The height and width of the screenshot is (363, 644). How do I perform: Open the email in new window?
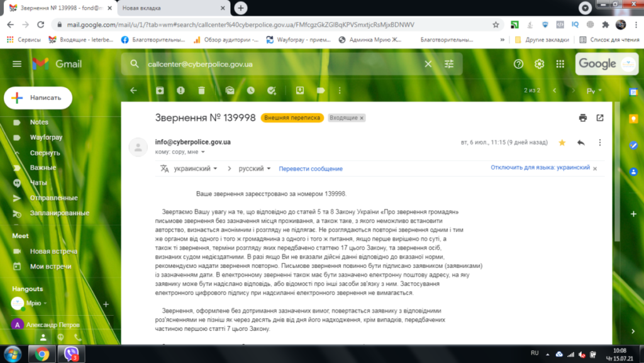(600, 118)
